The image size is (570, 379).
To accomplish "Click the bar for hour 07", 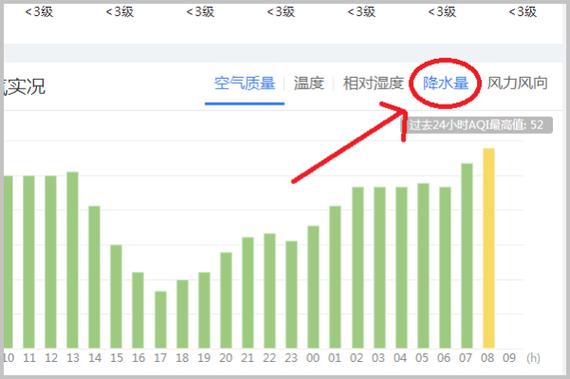I will 467,256.
